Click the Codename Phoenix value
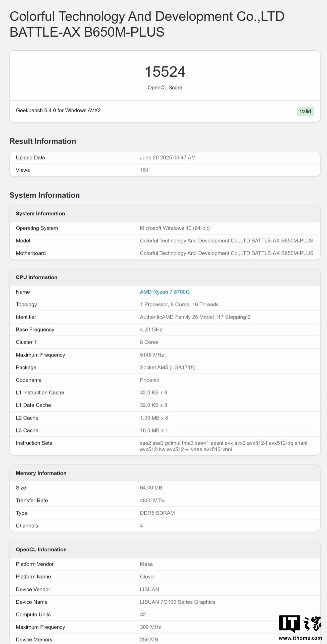Viewport: 327px width, 644px height. tap(149, 380)
